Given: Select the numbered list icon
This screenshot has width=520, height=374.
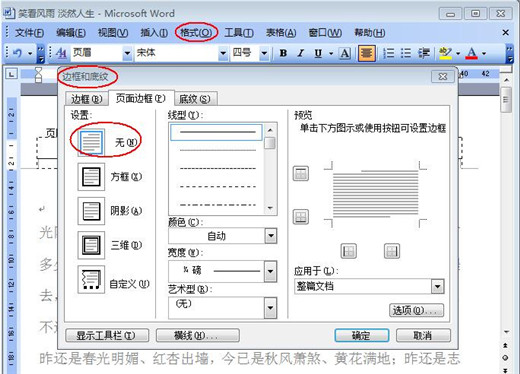Looking at the screenshot, I should pyautogui.click(x=389, y=53).
